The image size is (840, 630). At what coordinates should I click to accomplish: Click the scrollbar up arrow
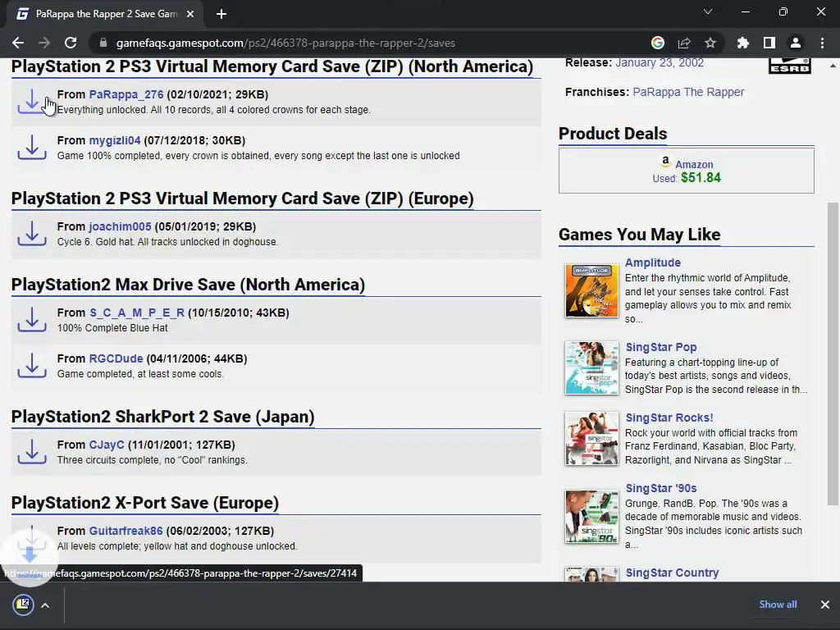[x=833, y=66]
